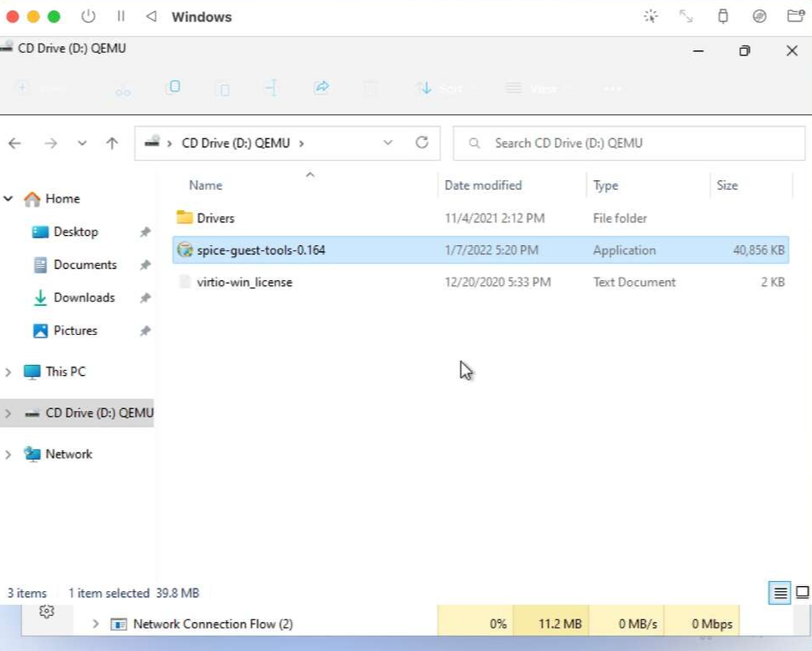
Task: Click the spice-guest-tools installer icon
Action: [x=185, y=249]
